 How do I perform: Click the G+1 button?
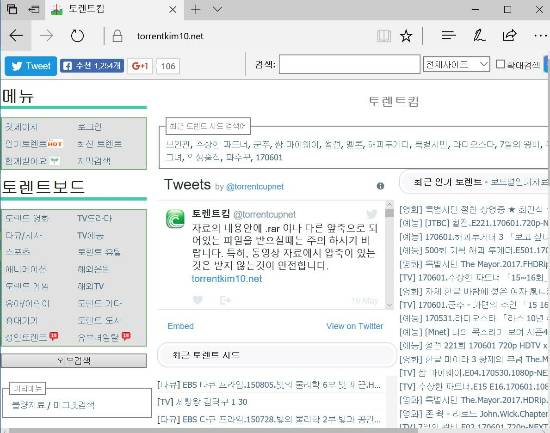point(140,66)
